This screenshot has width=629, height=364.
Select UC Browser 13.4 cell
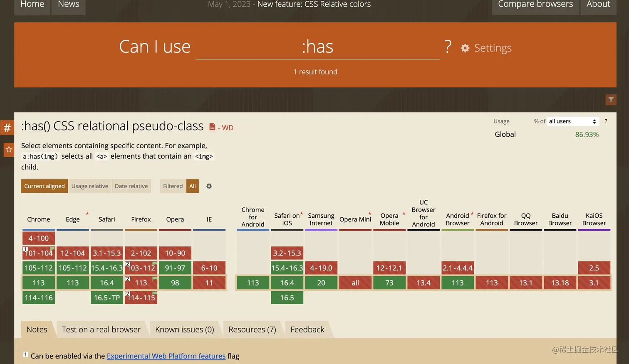[423, 283]
